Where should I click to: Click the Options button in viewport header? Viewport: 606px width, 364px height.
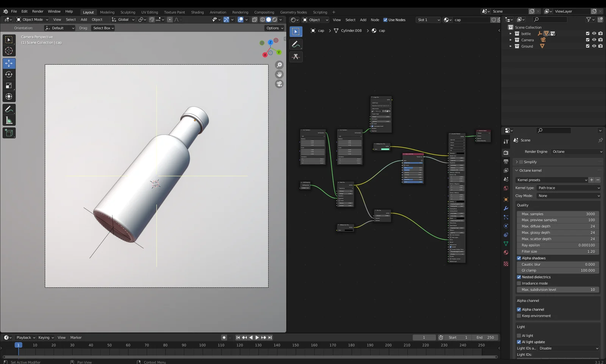pyautogui.click(x=274, y=28)
